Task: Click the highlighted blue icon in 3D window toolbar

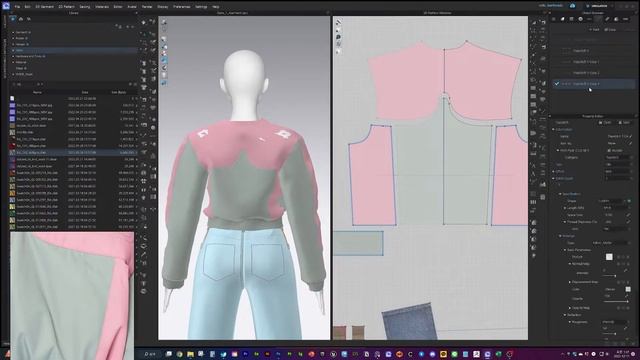Action: tap(164, 60)
